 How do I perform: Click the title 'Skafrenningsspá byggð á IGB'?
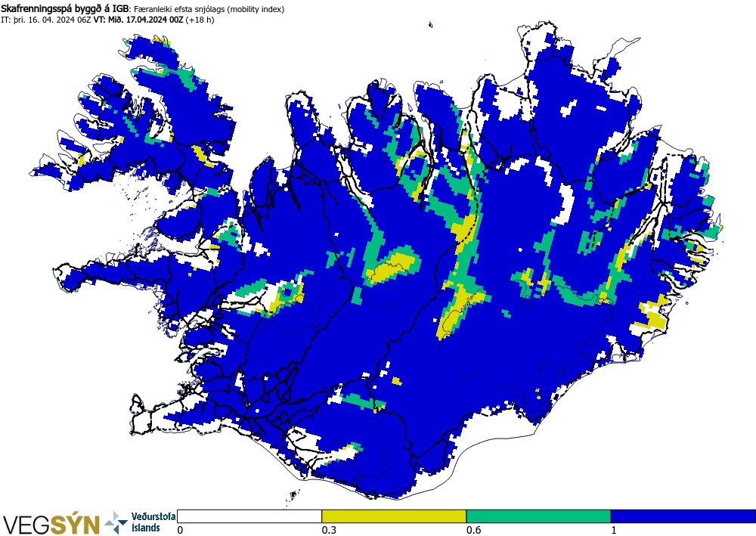pyautogui.click(x=66, y=8)
